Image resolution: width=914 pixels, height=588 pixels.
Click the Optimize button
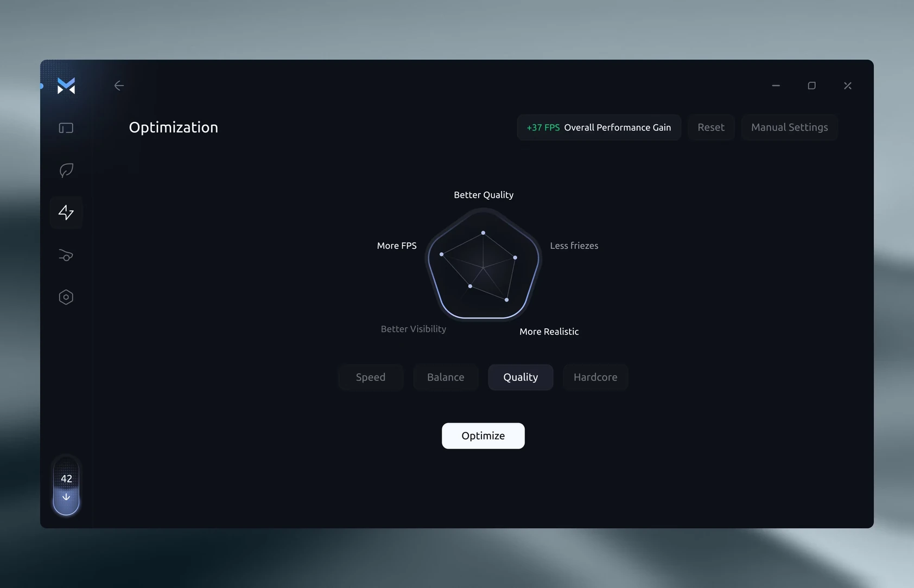tap(483, 436)
